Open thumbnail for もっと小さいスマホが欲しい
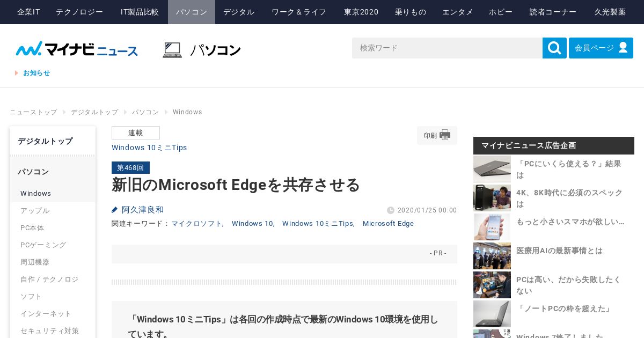This screenshot has width=644, height=338. 492,227
